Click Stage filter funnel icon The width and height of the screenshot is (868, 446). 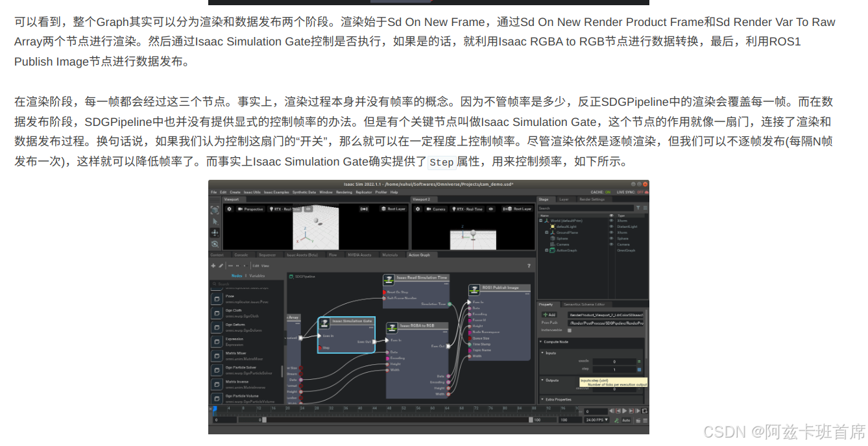[638, 208]
